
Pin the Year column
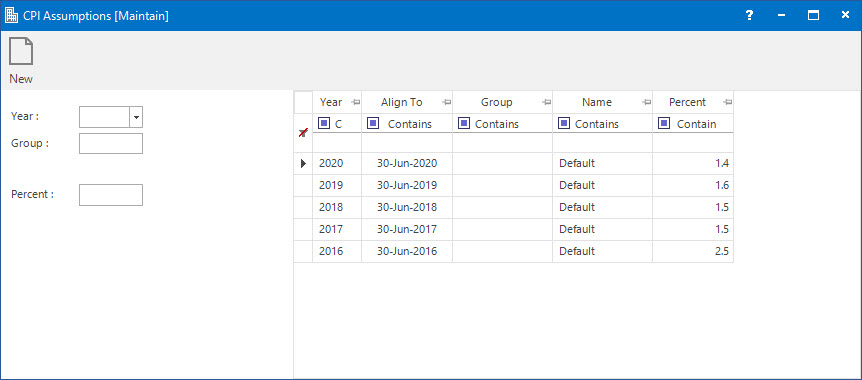[x=355, y=102]
